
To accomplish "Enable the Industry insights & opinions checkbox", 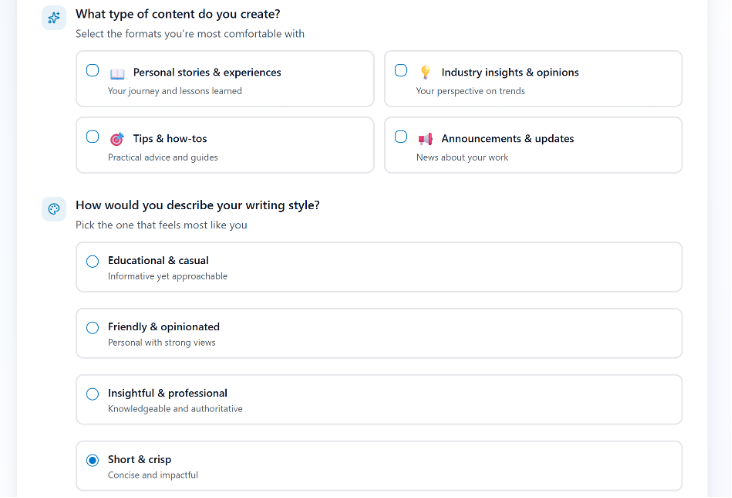I will pyautogui.click(x=401, y=71).
